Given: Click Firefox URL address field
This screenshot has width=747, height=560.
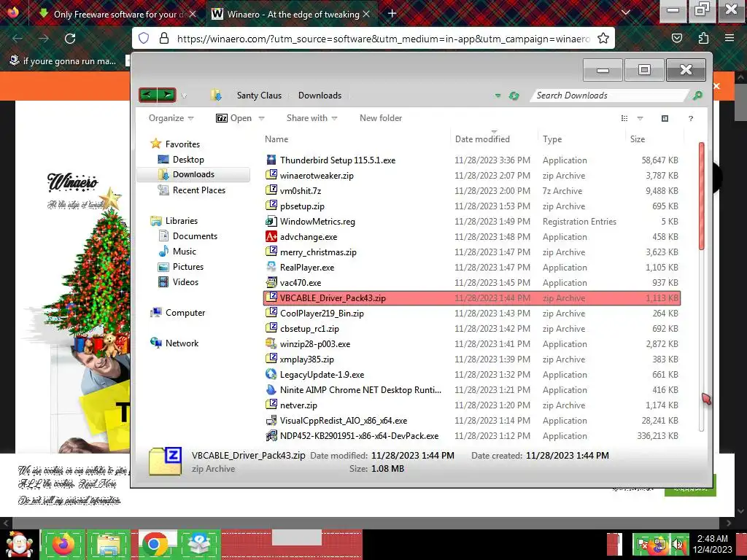Looking at the screenshot, I should (384, 39).
